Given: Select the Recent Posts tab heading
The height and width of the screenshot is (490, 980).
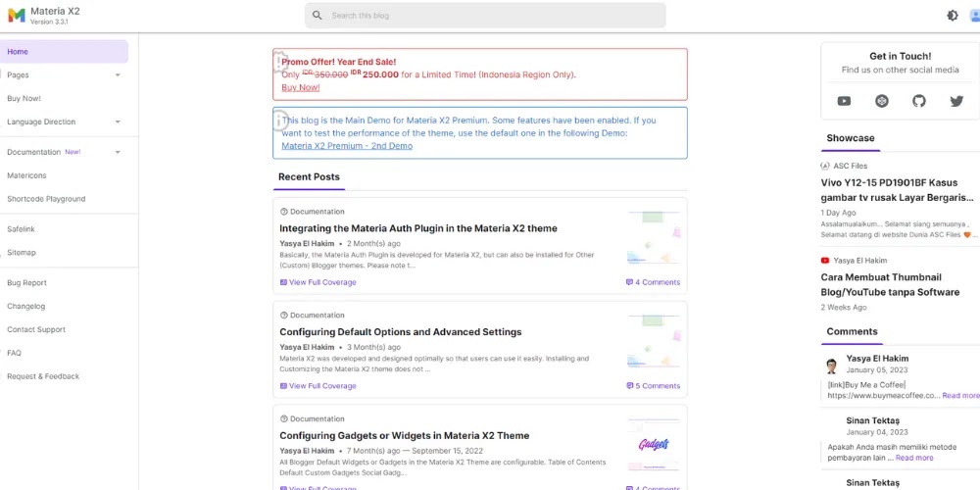Looking at the screenshot, I should (x=309, y=177).
